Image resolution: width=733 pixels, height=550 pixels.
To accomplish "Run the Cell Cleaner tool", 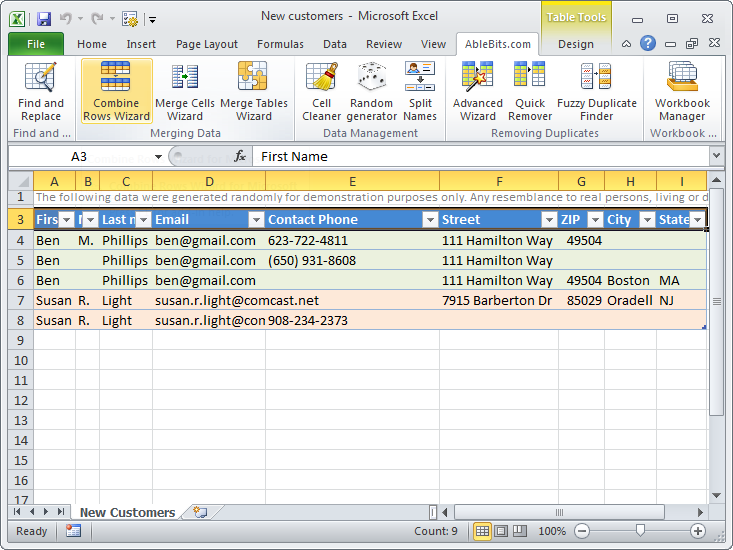I will [322, 92].
